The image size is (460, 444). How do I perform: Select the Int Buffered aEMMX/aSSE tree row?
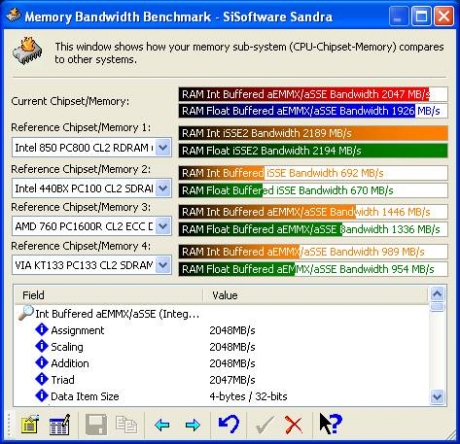pos(117,314)
